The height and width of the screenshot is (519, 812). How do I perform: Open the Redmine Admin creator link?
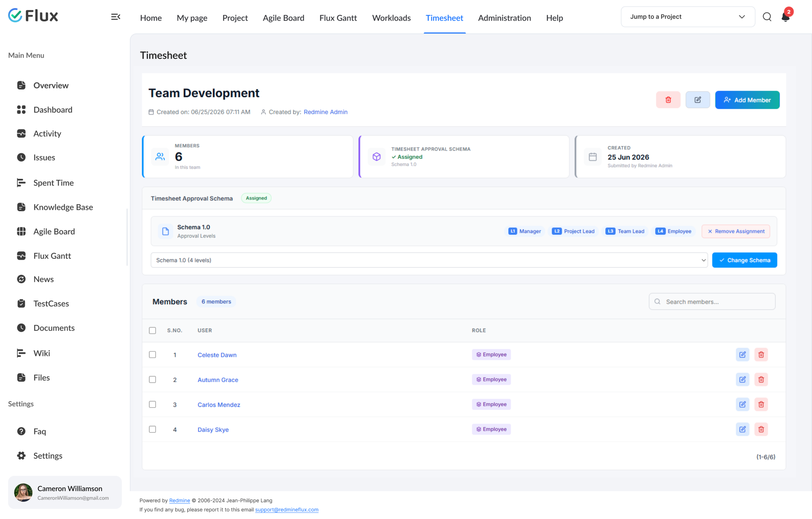tap(325, 112)
